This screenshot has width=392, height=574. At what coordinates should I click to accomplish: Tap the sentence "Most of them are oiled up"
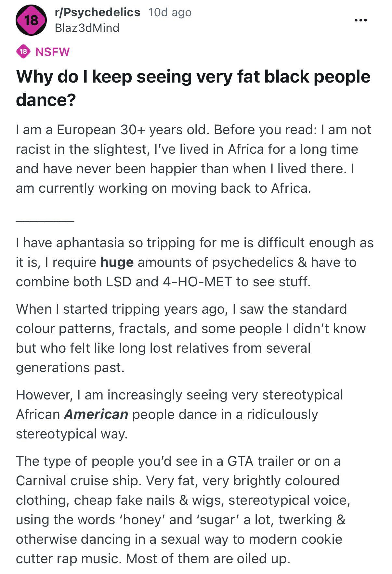(x=208, y=559)
